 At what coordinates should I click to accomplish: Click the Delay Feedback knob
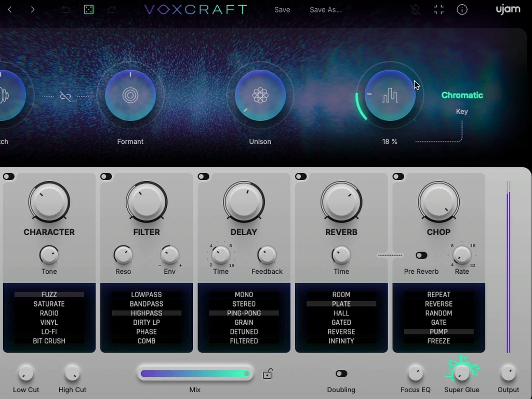[267, 255]
